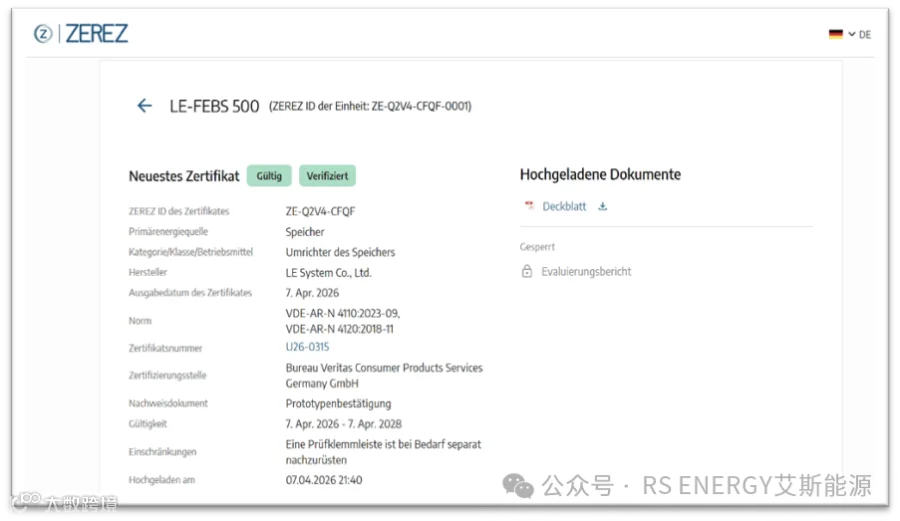Click the Einschränkungen field label
Viewport: 900px width, 521px height.
[x=162, y=452]
